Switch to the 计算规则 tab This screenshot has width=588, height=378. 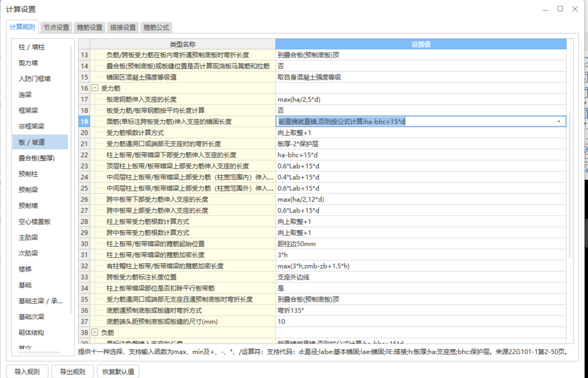tap(22, 27)
